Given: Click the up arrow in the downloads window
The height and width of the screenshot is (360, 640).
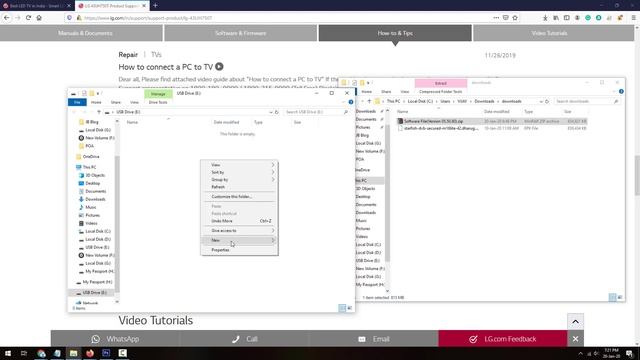Looking at the screenshot, I should click(x=369, y=101).
